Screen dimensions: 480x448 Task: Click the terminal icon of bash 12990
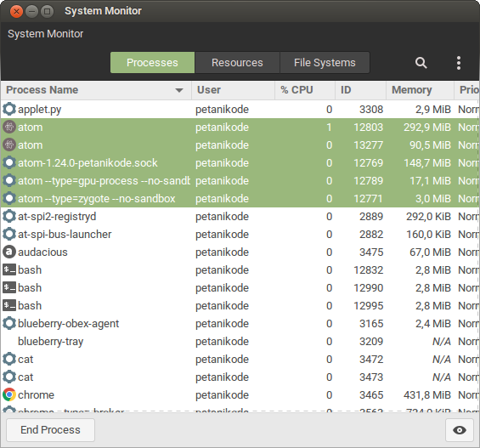point(9,287)
